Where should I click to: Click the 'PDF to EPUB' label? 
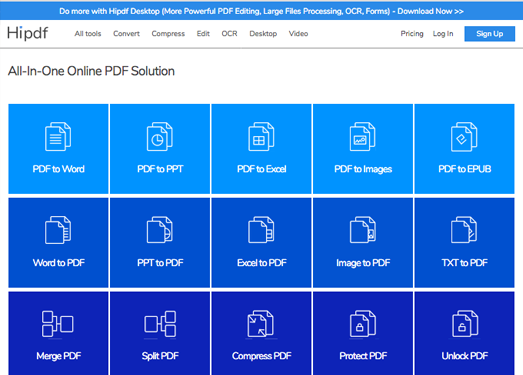tap(465, 169)
